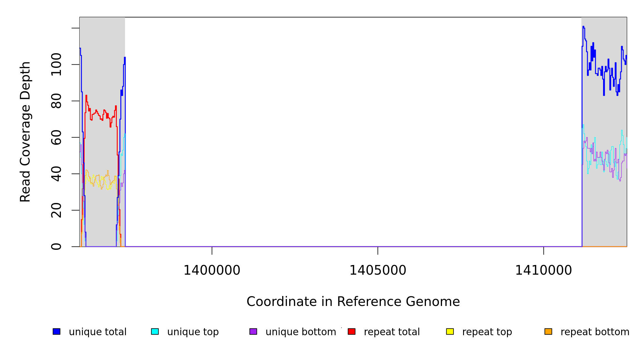
Task: Click the yellow repeat top legend swatch
Action: point(450,331)
